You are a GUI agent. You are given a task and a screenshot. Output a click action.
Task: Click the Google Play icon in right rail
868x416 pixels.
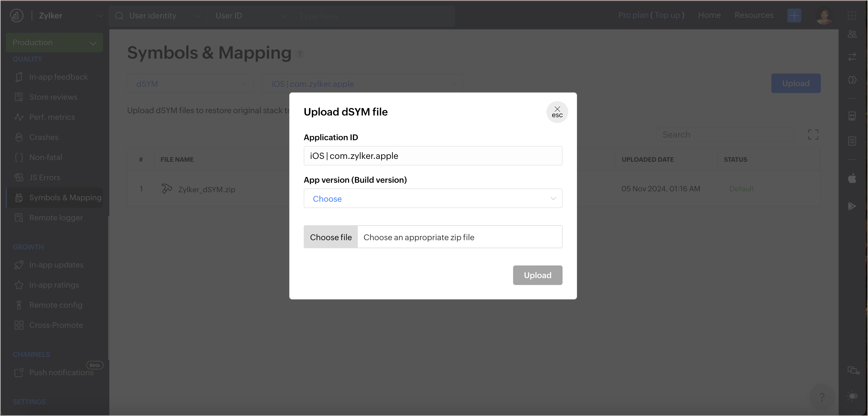click(x=852, y=206)
